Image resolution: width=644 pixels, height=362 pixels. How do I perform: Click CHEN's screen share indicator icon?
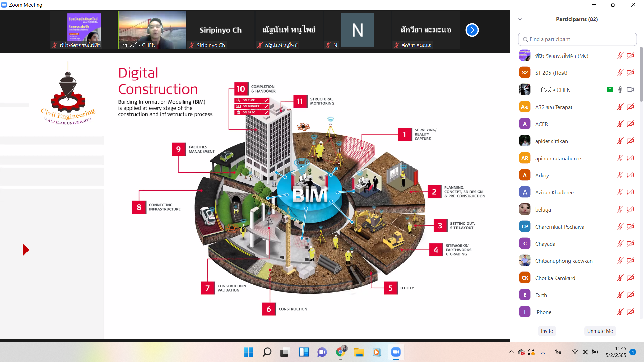(x=610, y=89)
